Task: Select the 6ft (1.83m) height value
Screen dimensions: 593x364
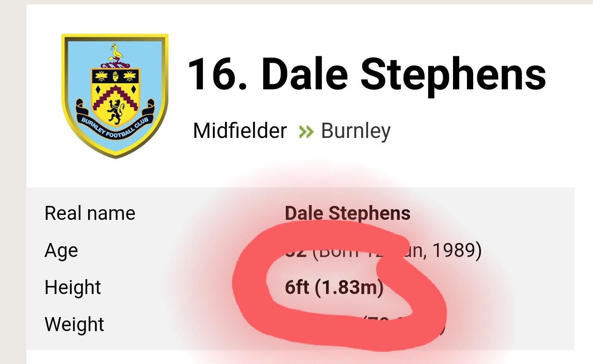Action: pos(334,287)
